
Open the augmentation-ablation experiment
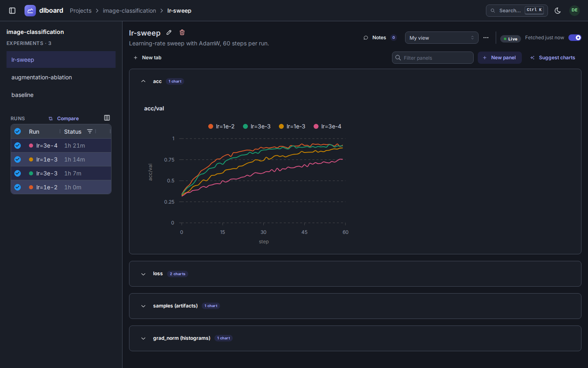(61, 77)
